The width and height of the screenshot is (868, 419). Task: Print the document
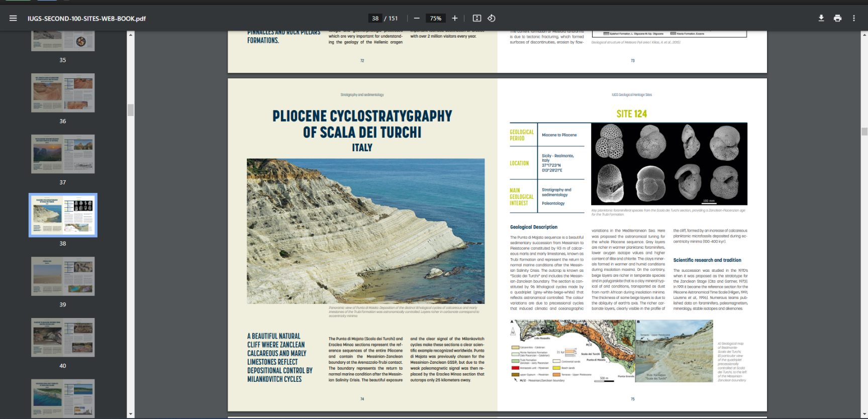coord(837,18)
